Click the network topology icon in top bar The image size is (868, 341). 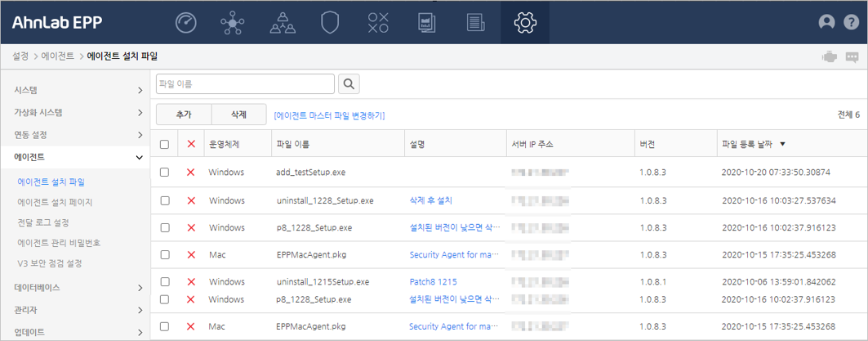click(x=233, y=23)
